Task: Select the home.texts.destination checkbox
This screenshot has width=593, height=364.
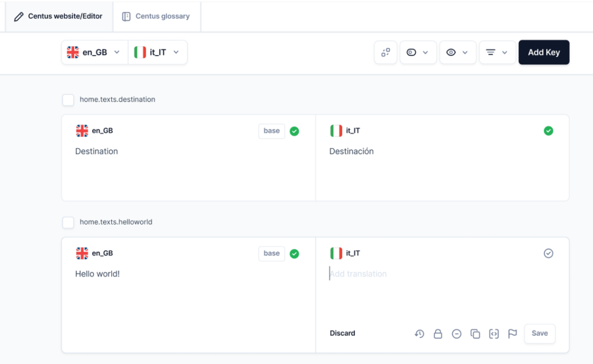Action: (68, 100)
